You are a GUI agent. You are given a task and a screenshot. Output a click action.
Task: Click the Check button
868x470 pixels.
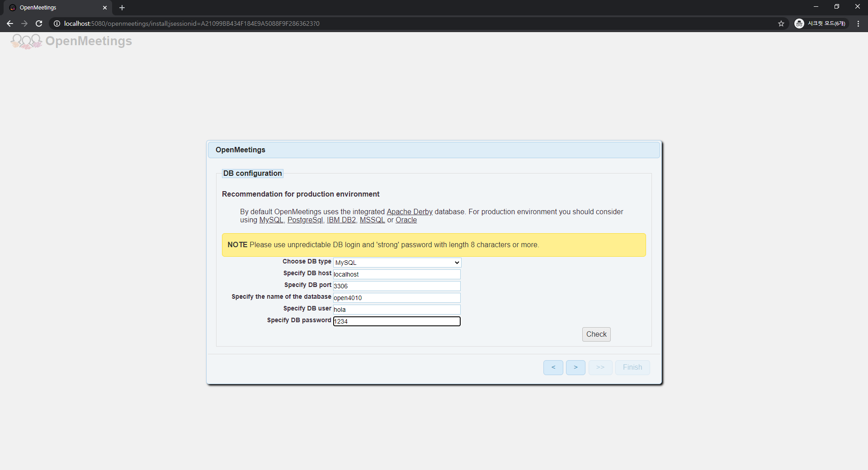coord(596,334)
